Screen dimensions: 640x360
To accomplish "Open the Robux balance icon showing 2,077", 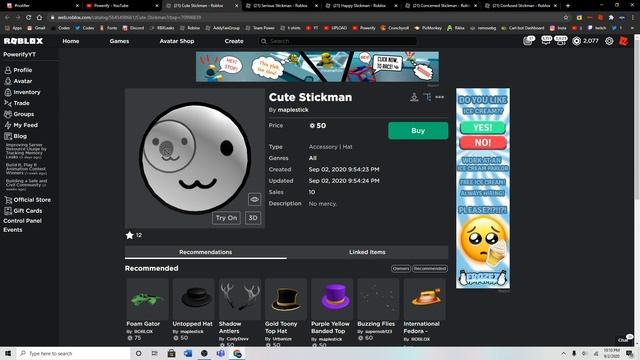I will tap(576, 41).
